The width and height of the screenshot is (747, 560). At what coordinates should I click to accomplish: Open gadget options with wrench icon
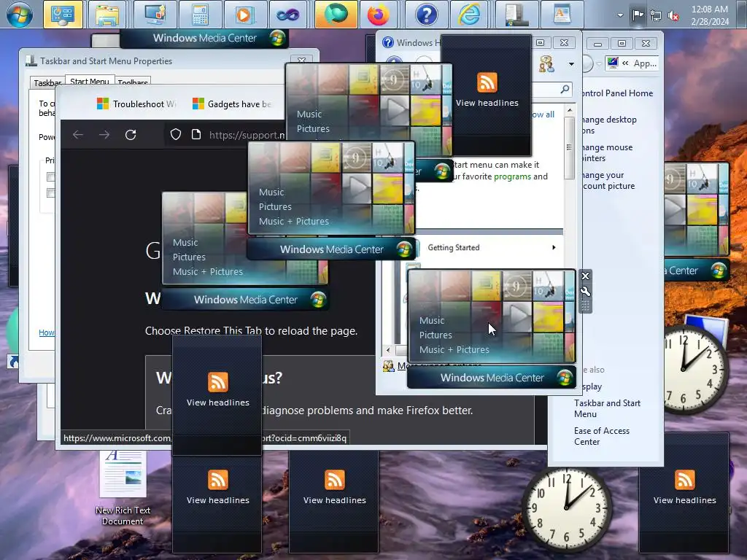pyautogui.click(x=586, y=292)
